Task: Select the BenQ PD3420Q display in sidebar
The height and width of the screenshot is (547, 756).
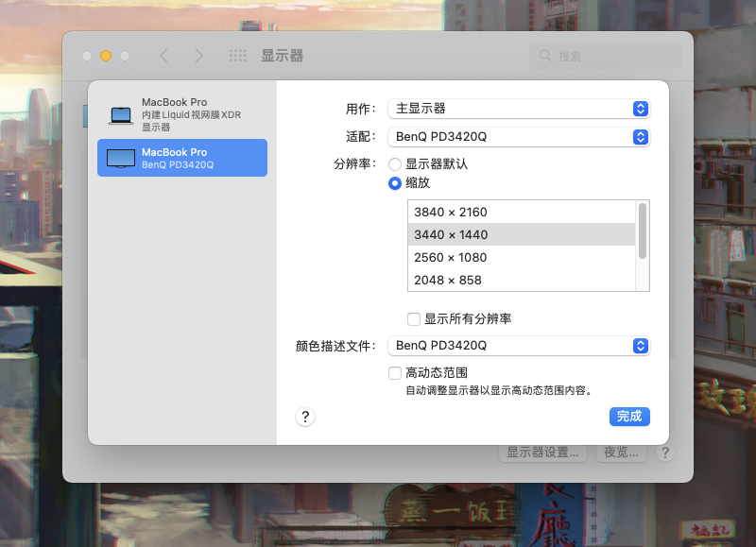Action: (182, 158)
